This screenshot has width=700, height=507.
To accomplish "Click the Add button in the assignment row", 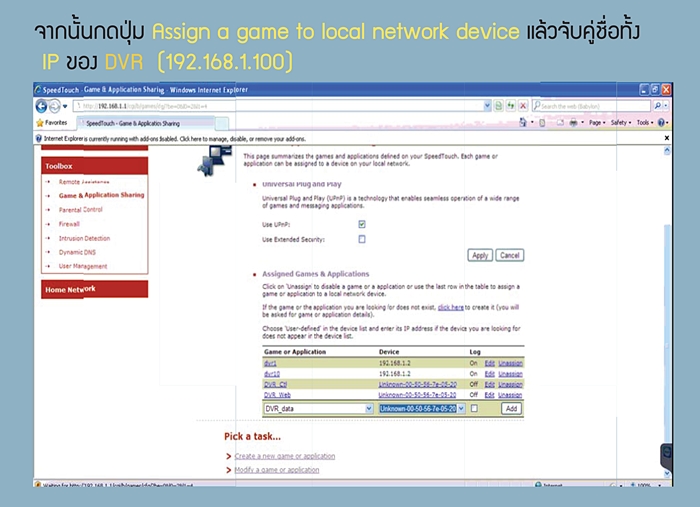I will (x=511, y=409).
